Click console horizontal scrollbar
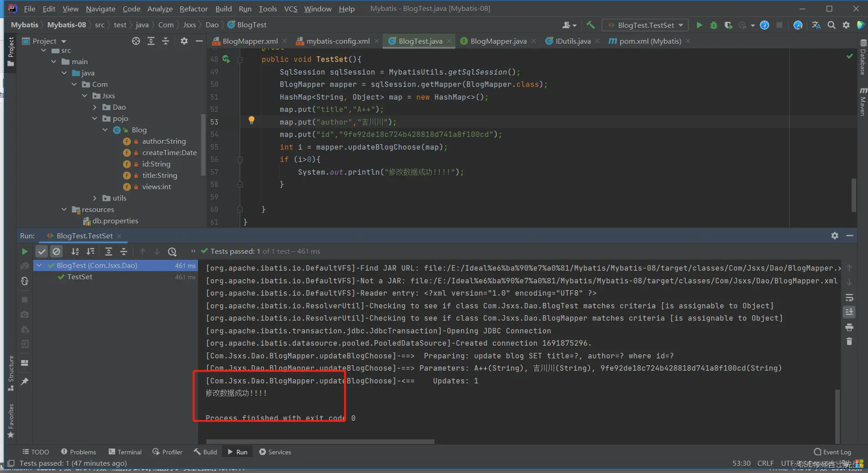Screen dimensions: 868x473 320,442
